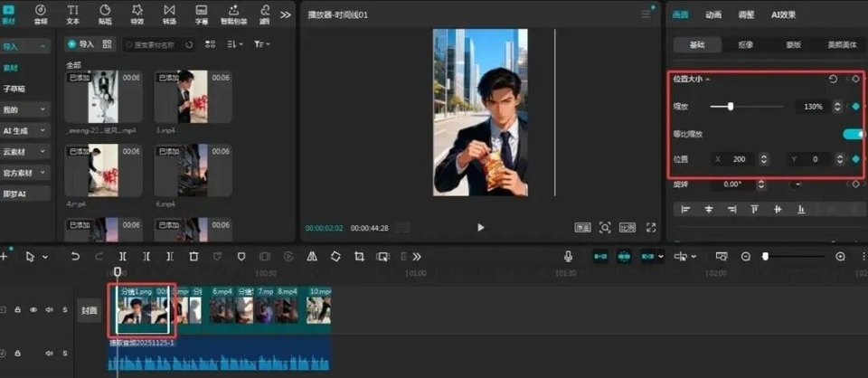The image size is (868, 378).
Task: Toggle the 旋转 keyframe diamond
Action: (x=856, y=184)
